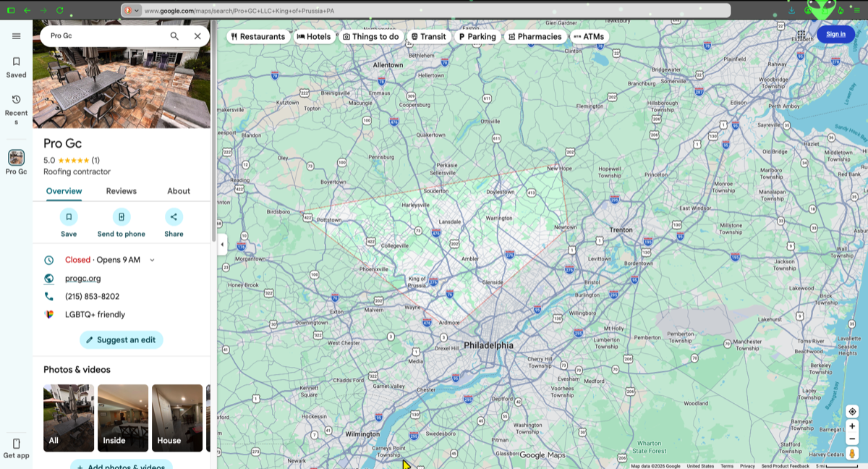This screenshot has height=469, width=868.
Task: Filter the map by Hotels
Action: point(314,36)
